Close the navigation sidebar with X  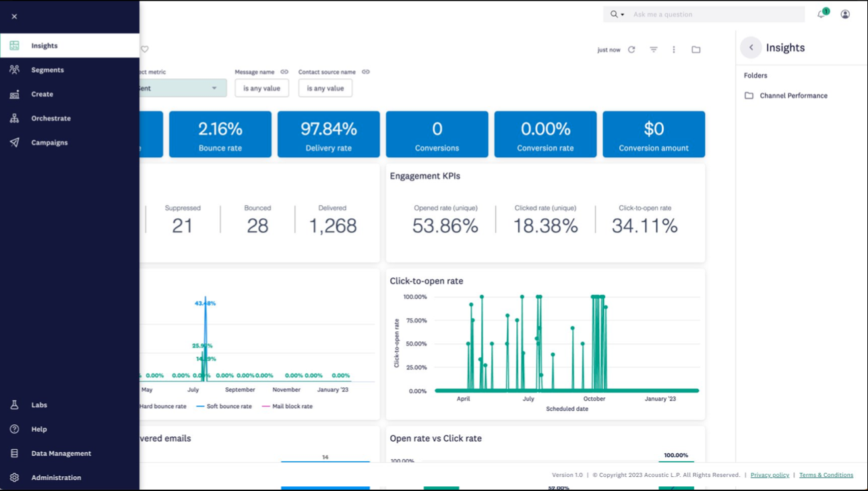coord(14,16)
